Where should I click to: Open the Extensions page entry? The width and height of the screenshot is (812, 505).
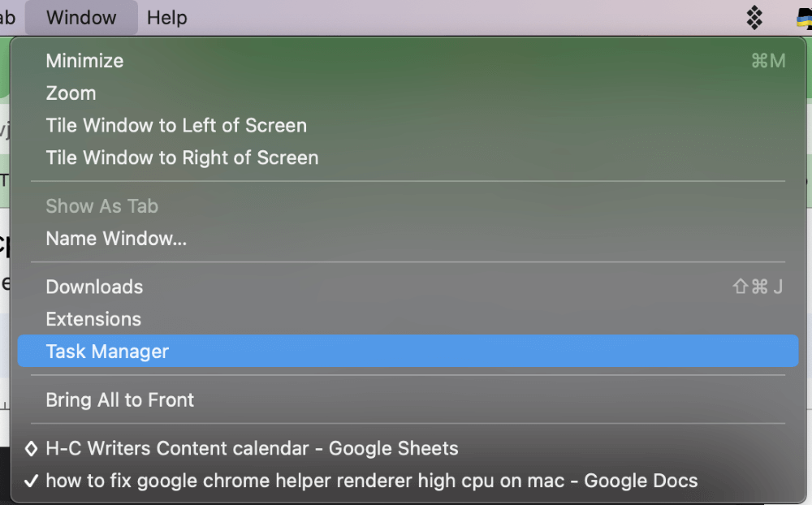(x=93, y=319)
